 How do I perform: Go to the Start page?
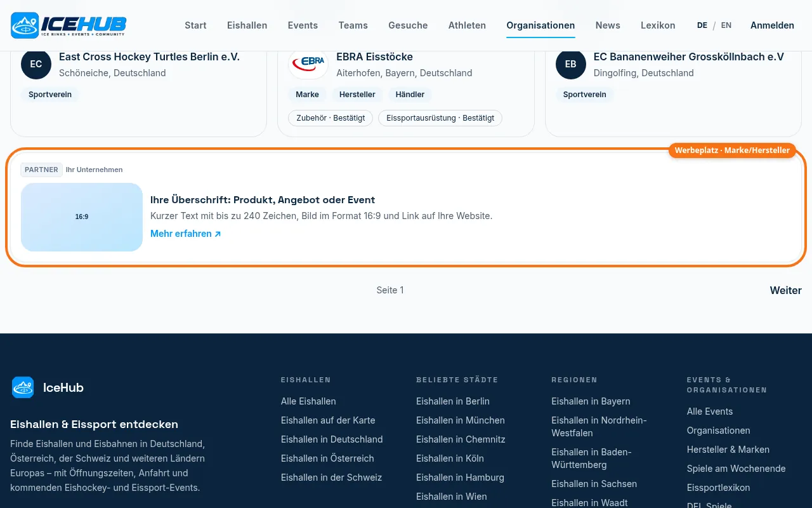pos(195,25)
